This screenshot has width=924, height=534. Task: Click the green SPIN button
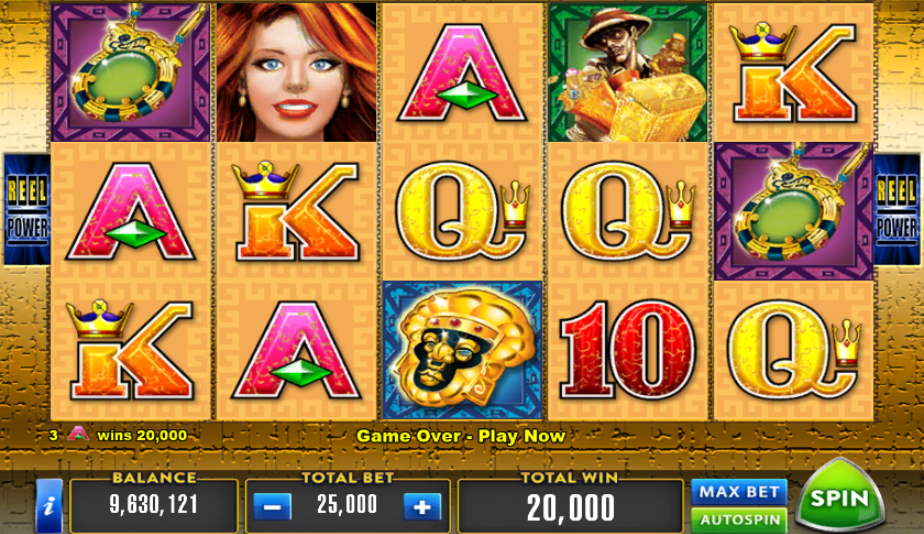(x=840, y=497)
